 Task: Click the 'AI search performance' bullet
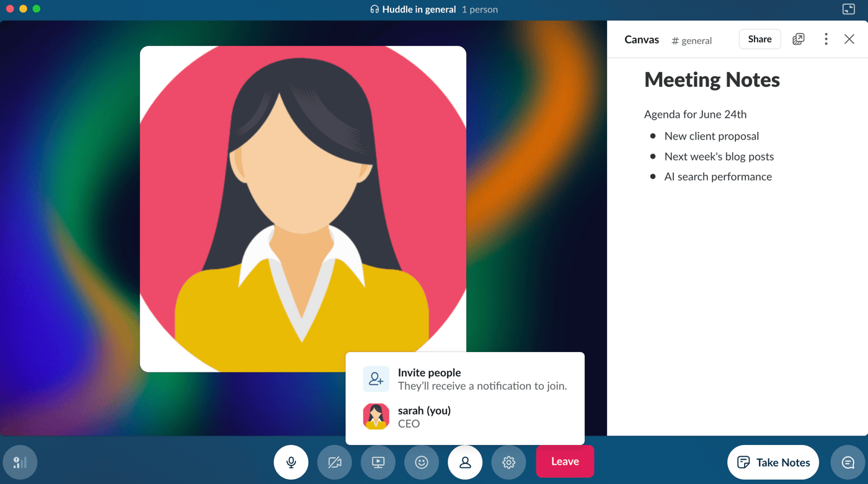coord(718,177)
